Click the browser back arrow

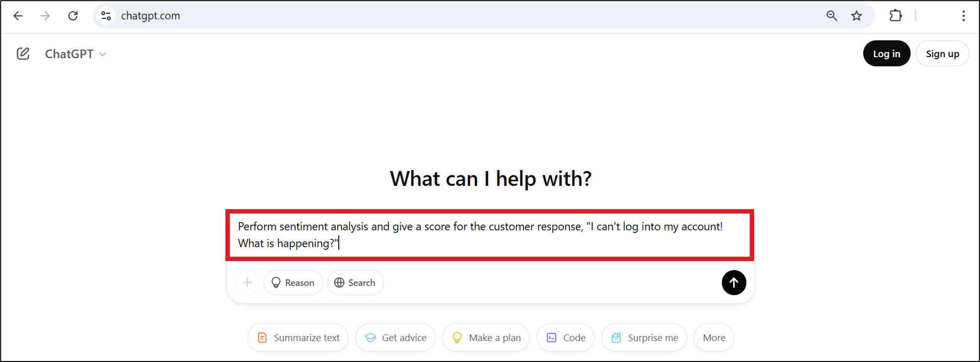(x=18, y=16)
